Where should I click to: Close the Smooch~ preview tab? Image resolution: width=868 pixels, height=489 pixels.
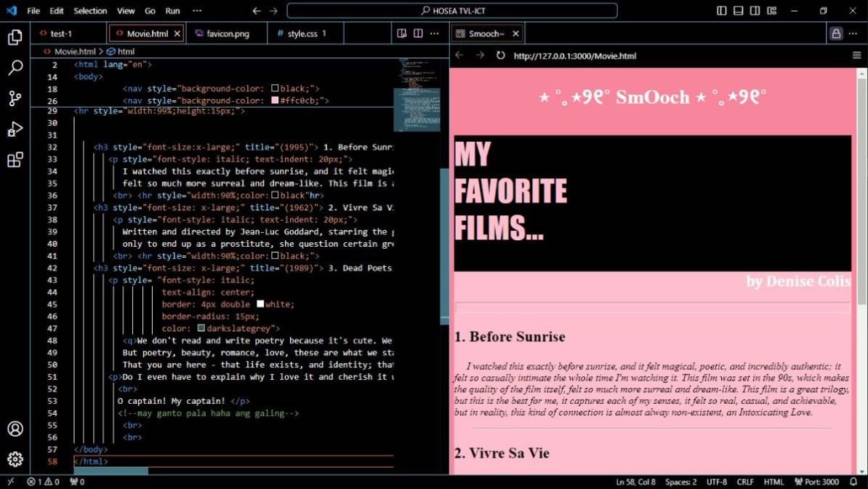[x=515, y=33]
